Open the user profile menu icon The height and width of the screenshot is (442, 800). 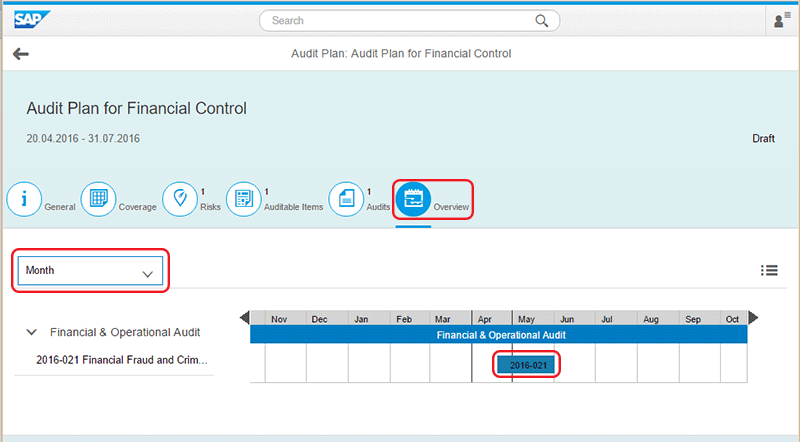781,20
